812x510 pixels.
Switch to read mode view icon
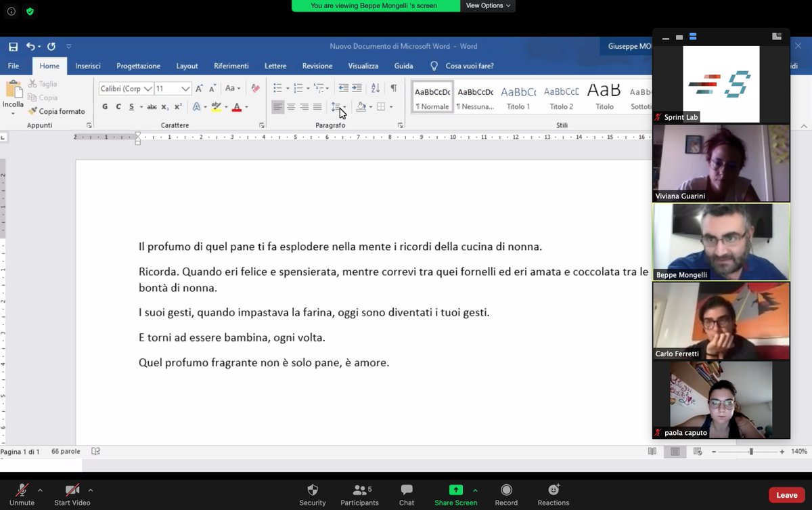[x=652, y=451]
